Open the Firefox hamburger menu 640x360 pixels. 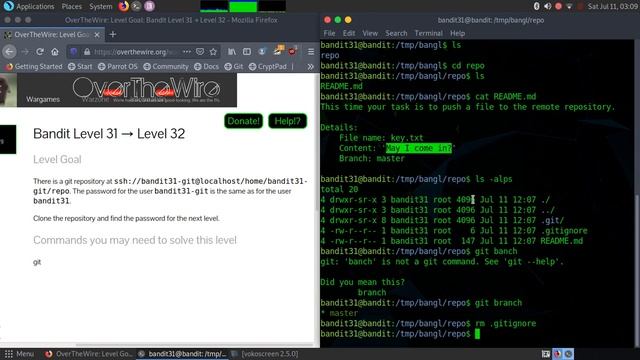pyautogui.click(x=311, y=52)
